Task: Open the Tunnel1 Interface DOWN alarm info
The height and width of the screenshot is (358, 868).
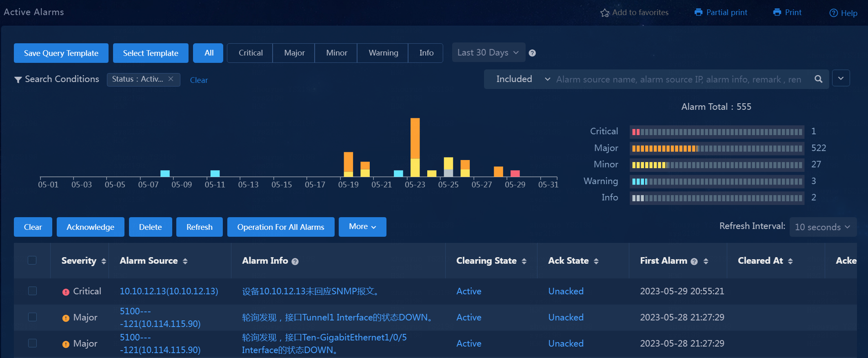Action: tap(337, 317)
